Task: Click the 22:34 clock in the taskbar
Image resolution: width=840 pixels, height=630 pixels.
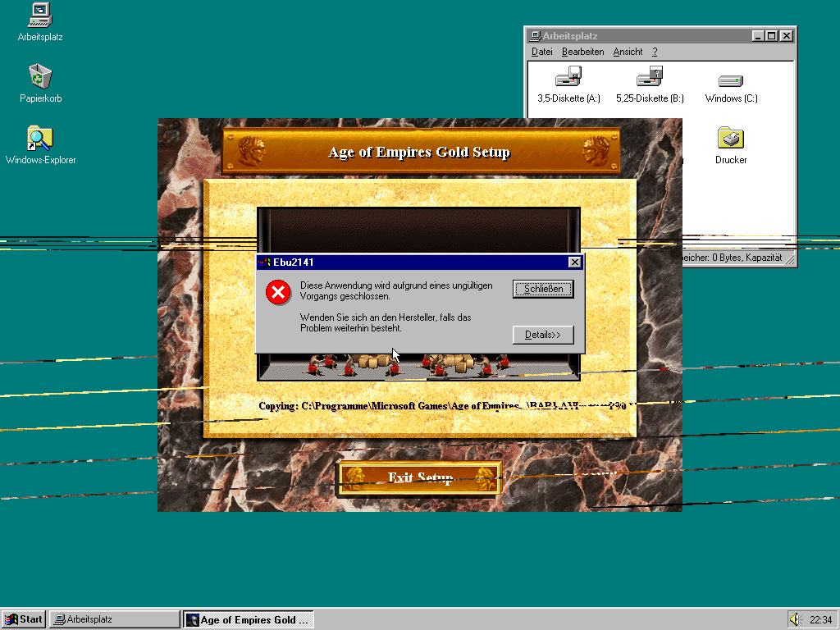Action: tap(820, 620)
